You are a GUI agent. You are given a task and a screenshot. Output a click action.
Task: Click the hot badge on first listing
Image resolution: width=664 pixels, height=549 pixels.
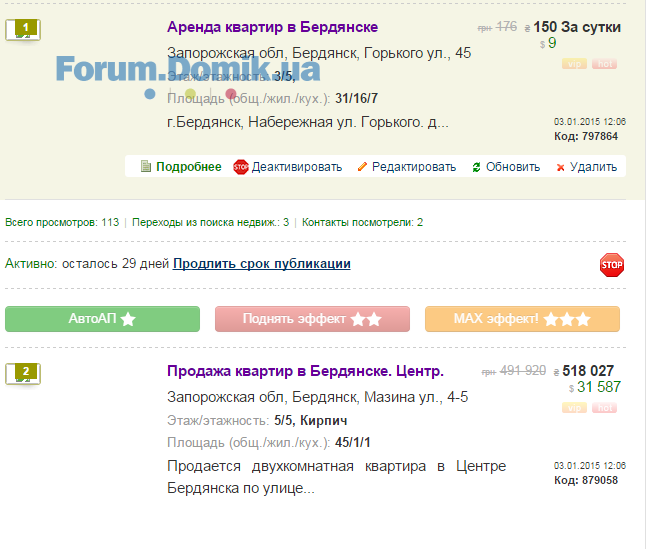[x=604, y=64]
